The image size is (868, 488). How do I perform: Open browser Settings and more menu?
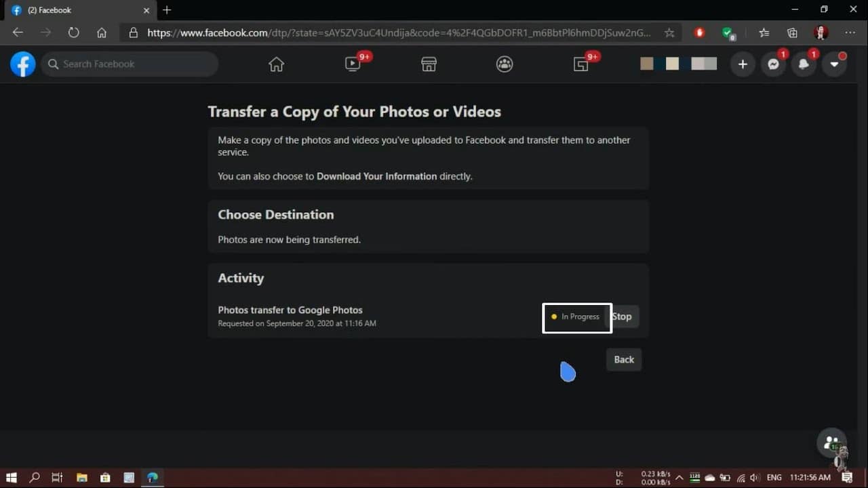click(x=850, y=33)
